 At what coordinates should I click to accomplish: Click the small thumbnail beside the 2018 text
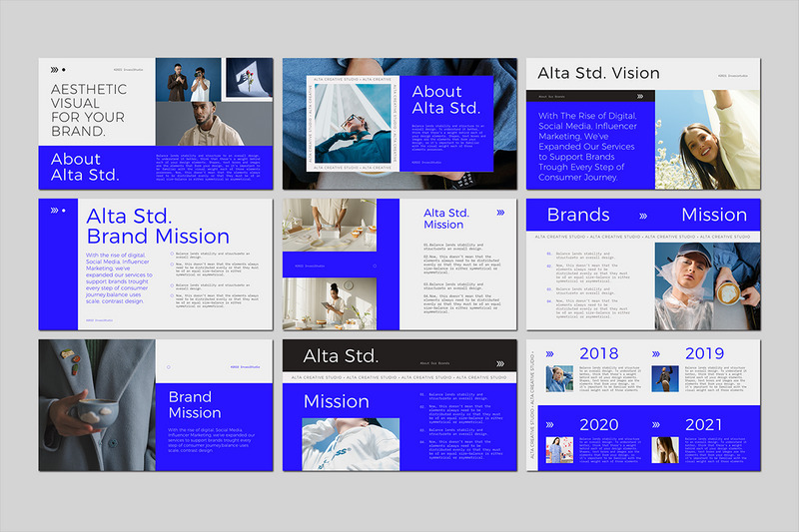[559, 378]
